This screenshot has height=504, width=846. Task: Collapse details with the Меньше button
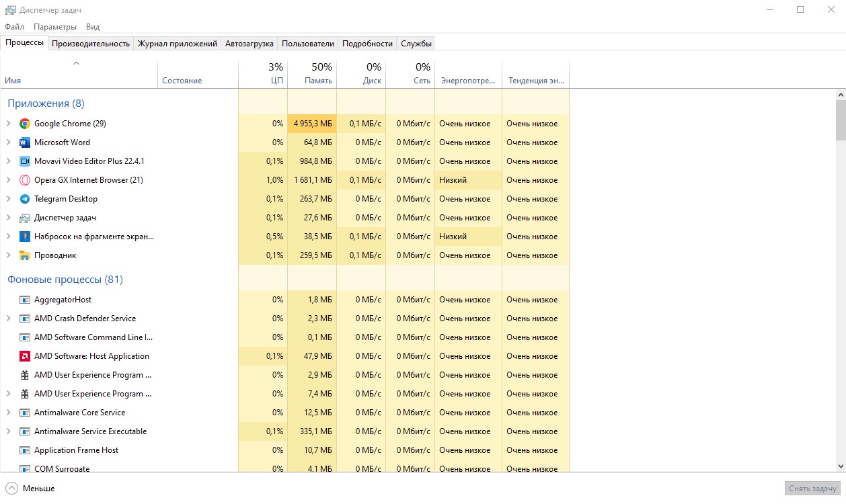click(31, 489)
